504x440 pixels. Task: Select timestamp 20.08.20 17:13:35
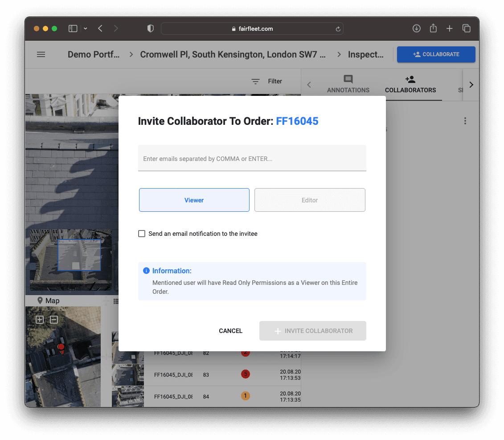click(290, 397)
